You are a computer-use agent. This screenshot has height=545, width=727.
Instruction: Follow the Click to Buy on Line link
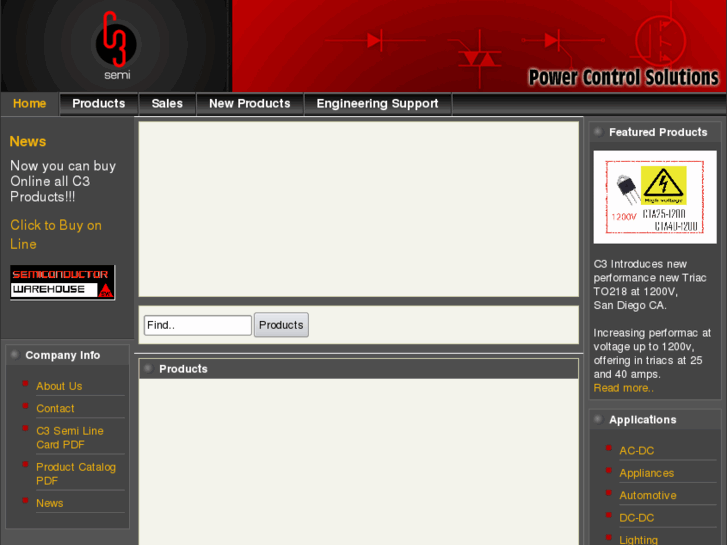click(x=56, y=234)
